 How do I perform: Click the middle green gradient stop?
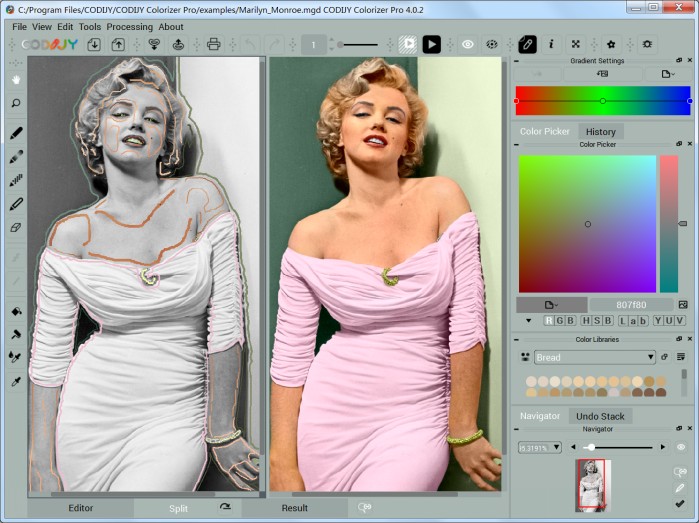click(603, 101)
